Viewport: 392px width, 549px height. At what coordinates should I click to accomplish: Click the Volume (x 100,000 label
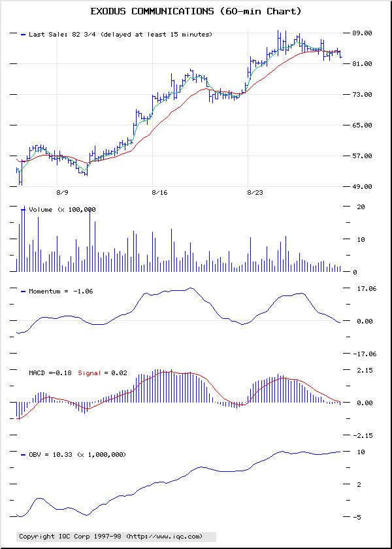pyautogui.click(x=62, y=210)
